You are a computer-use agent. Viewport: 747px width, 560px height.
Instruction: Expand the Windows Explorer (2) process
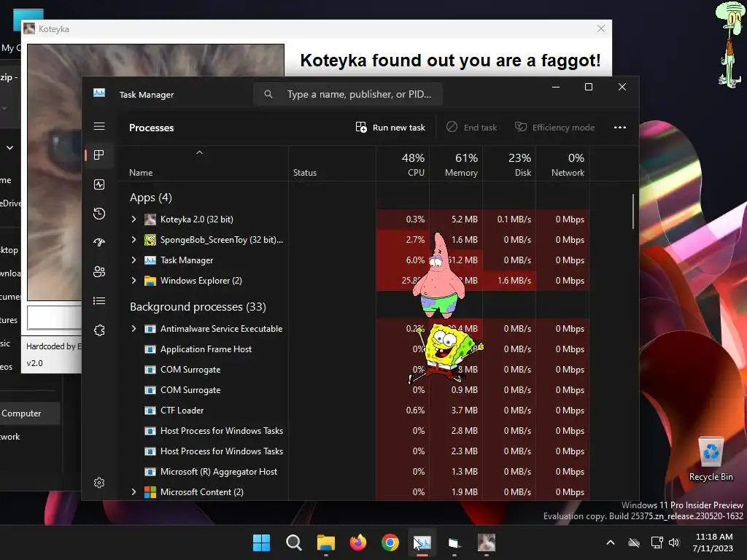pos(134,281)
